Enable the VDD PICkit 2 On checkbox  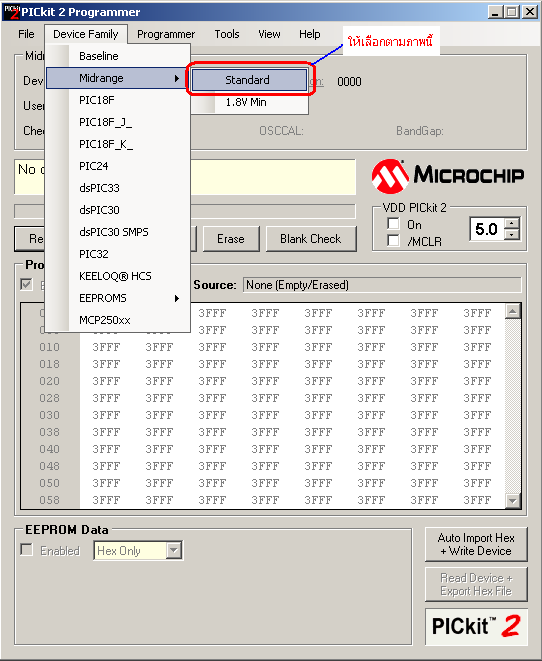pos(393,223)
